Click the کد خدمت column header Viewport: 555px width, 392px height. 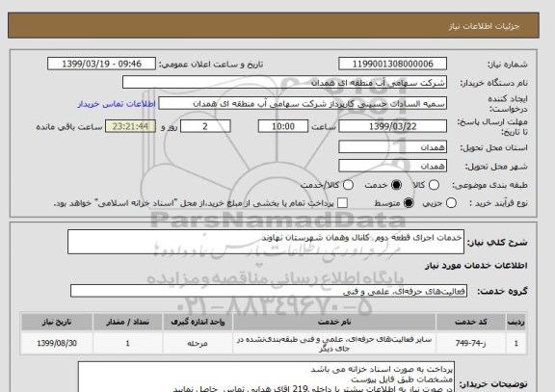471,322
